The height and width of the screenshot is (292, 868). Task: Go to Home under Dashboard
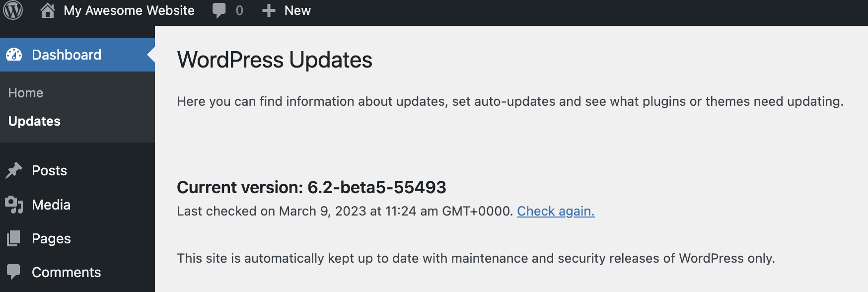tap(26, 93)
